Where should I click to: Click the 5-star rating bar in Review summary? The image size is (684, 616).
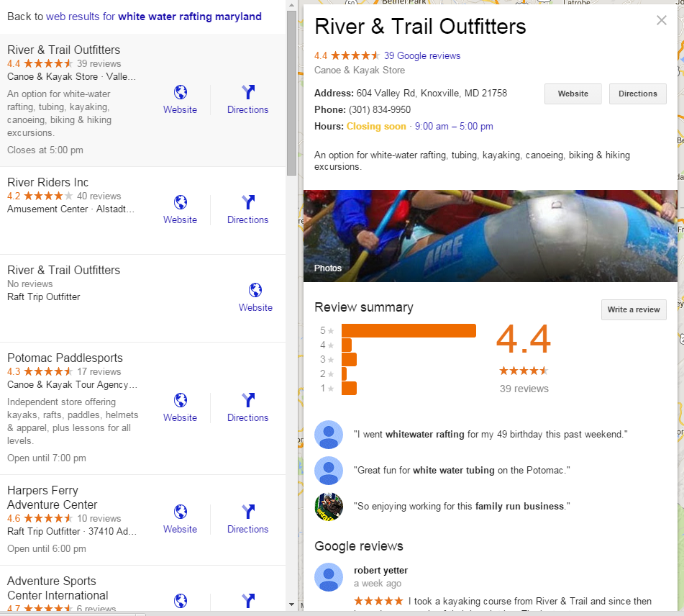point(409,330)
